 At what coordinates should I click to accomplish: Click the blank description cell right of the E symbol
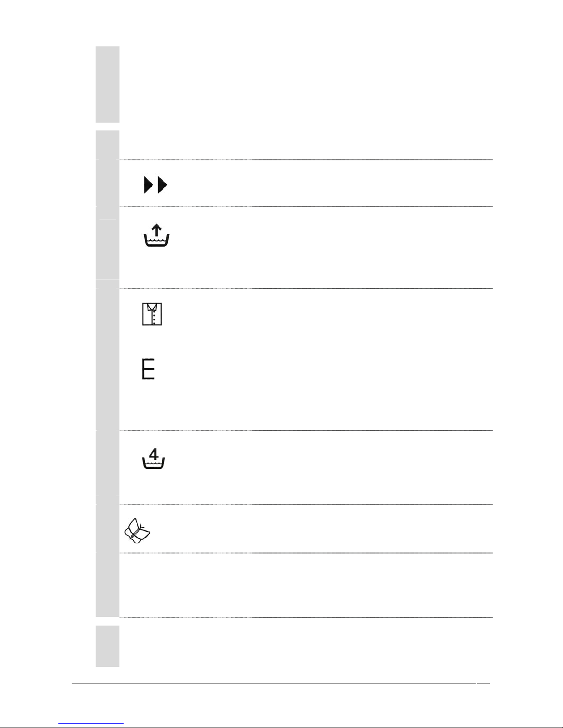tap(372, 383)
